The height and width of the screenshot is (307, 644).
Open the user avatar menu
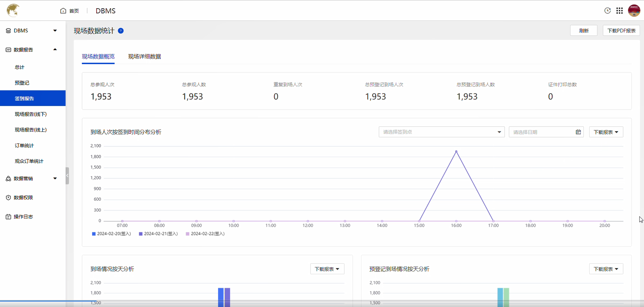click(x=634, y=10)
